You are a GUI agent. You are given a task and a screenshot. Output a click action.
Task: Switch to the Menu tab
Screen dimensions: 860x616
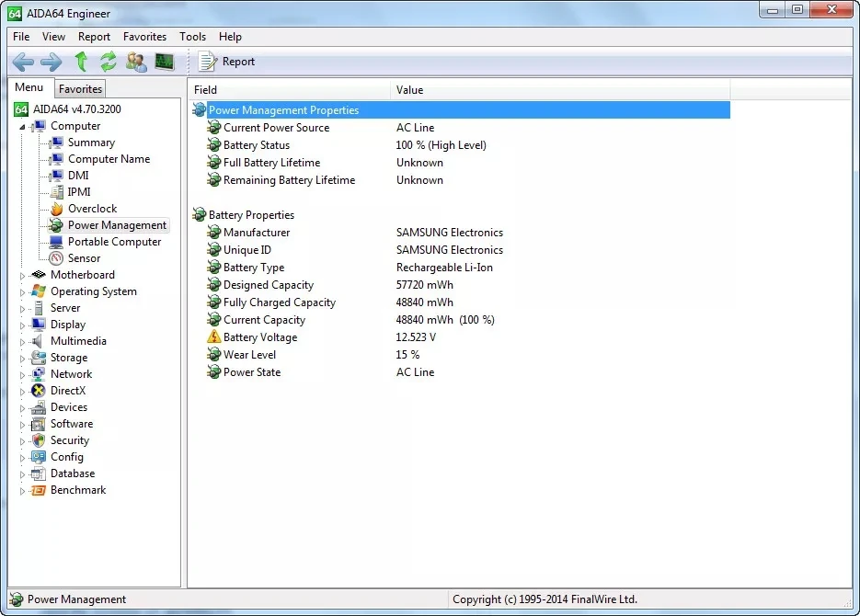coord(29,87)
